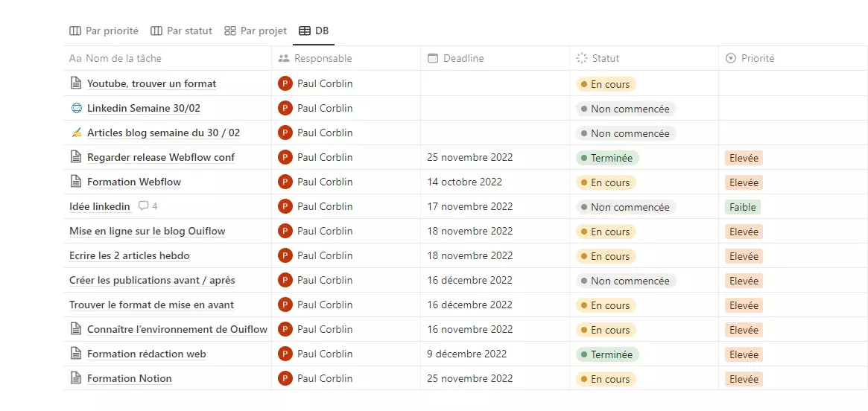Select the DB table view tab

click(314, 31)
